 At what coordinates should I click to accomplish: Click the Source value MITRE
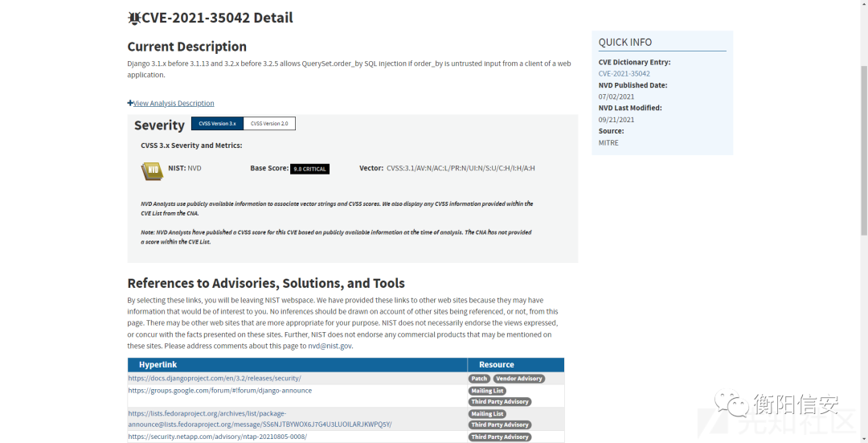pos(608,143)
